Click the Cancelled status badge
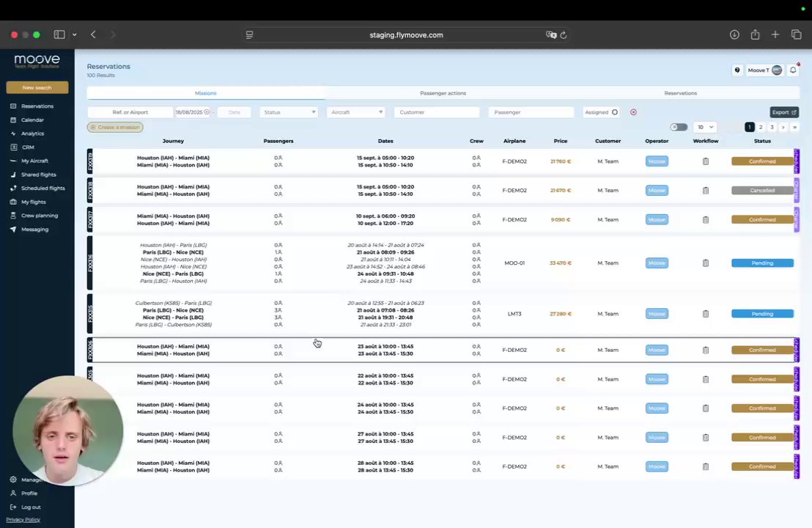This screenshot has height=528, width=812. [x=762, y=191]
